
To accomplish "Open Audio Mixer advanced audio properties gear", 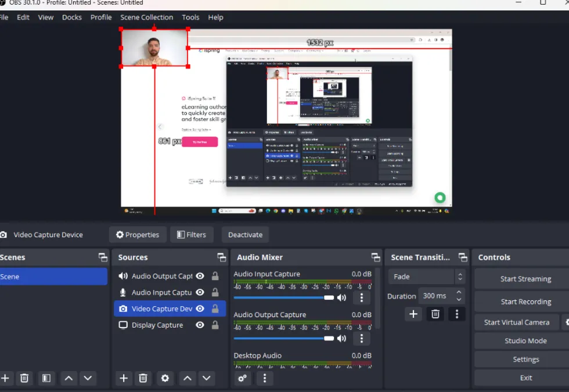I will pos(243,378).
